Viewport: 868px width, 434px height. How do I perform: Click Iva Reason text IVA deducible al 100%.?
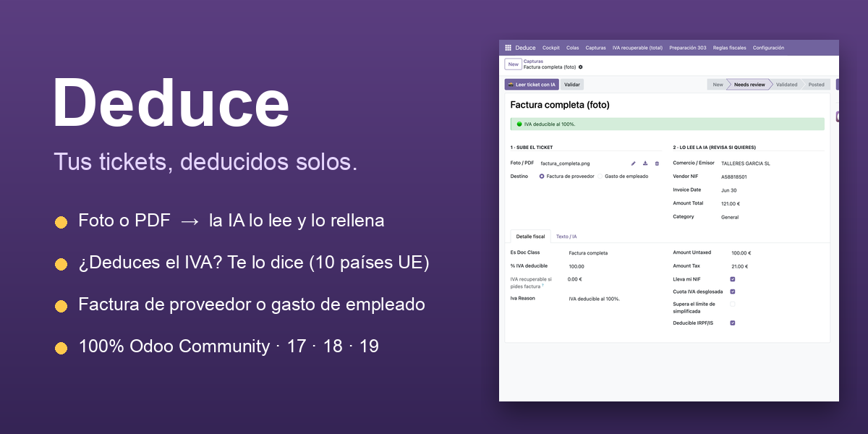tap(594, 298)
